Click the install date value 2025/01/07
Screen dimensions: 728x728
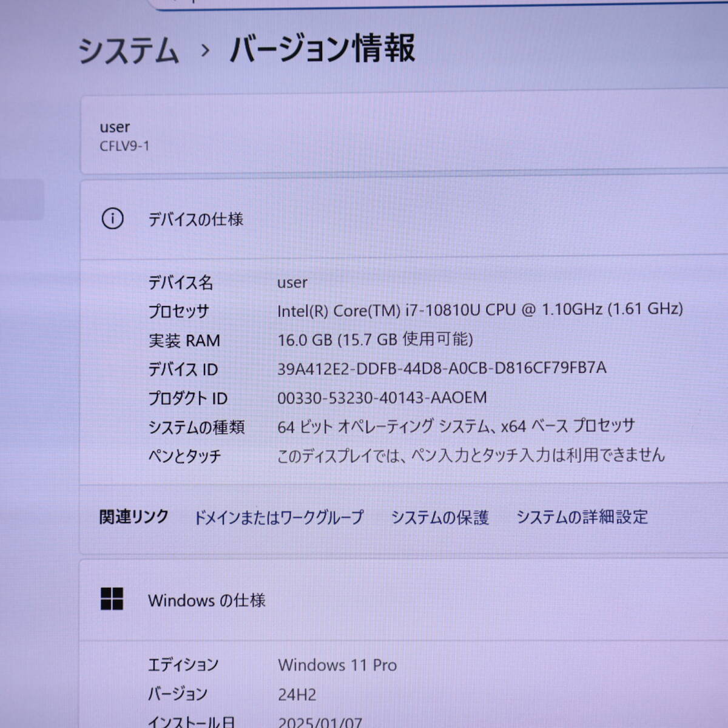[x=320, y=723]
